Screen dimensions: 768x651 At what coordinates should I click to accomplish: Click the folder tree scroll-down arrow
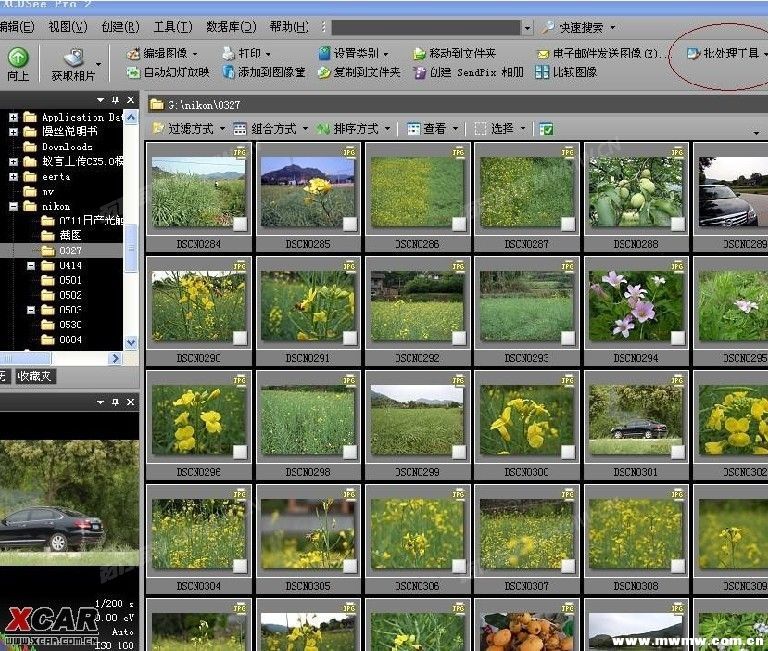tap(131, 342)
